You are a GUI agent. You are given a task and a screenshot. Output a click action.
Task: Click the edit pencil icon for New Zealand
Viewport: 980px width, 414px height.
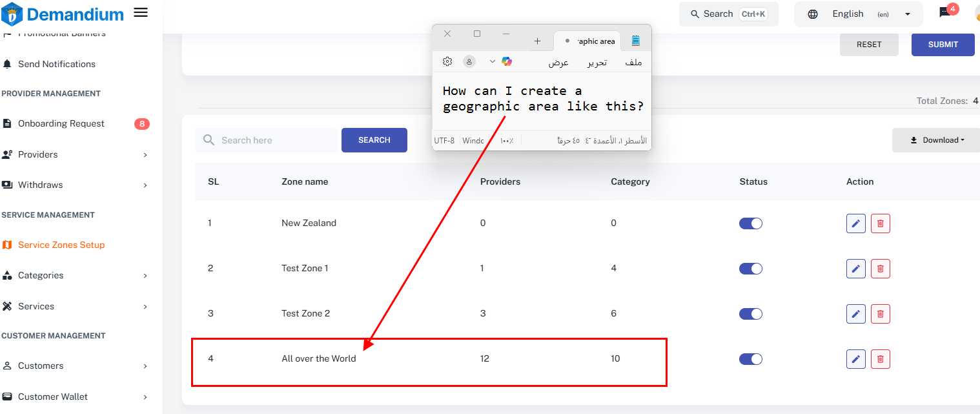855,223
